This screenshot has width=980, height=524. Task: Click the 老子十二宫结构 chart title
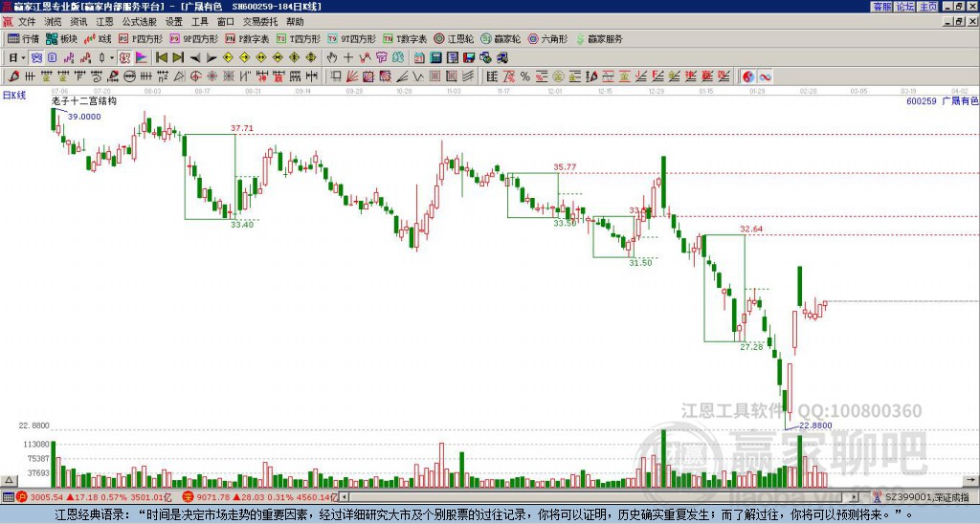(84, 100)
